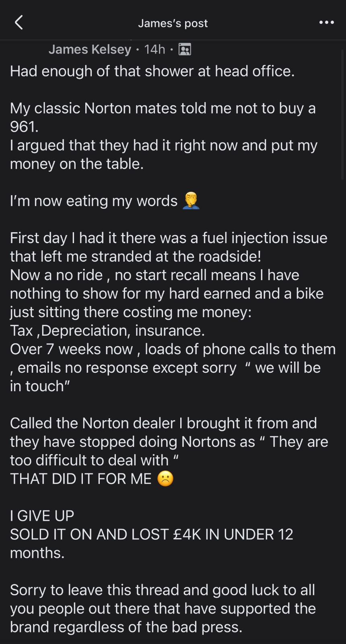Tap the group audience icon beside 14h
Image resolution: width=346 pixels, height=644 pixels.
tap(185, 49)
